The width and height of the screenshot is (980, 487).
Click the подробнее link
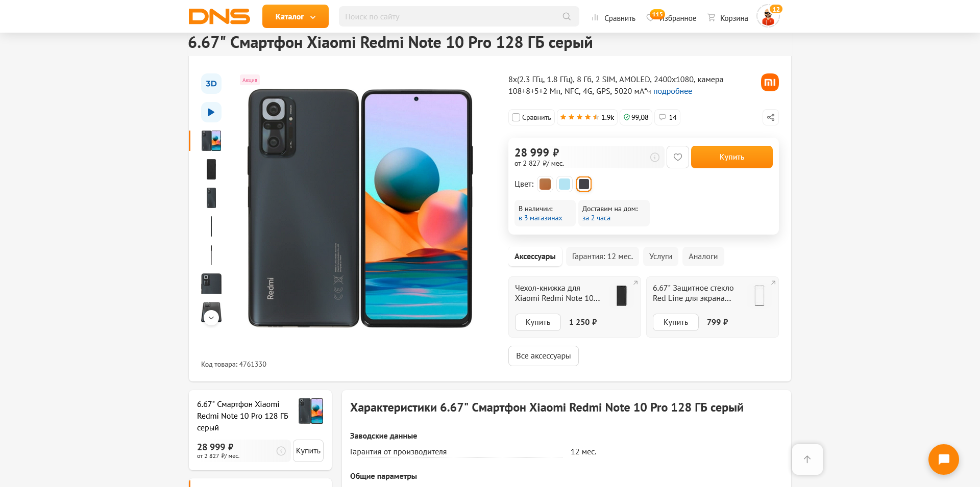click(x=673, y=91)
